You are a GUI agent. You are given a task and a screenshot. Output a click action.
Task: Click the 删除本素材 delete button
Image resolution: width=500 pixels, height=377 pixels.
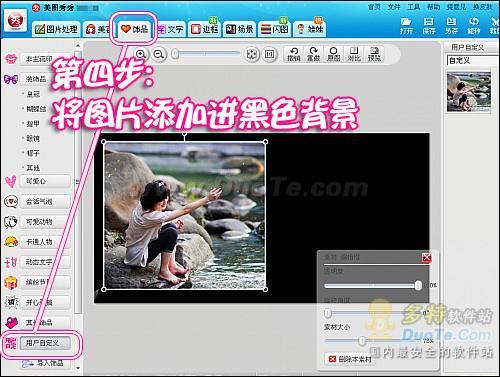(350, 359)
